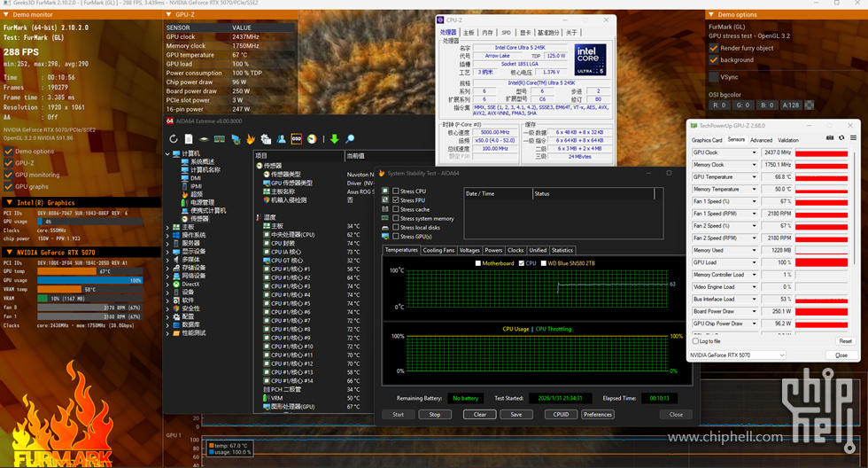
Task: Toggle Motherboard graph checkbox
Action: (477, 263)
